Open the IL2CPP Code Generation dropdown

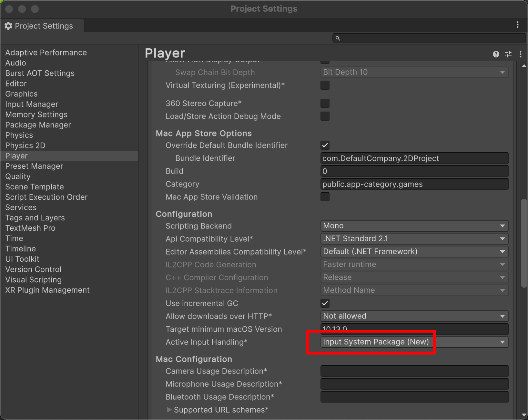click(x=414, y=265)
